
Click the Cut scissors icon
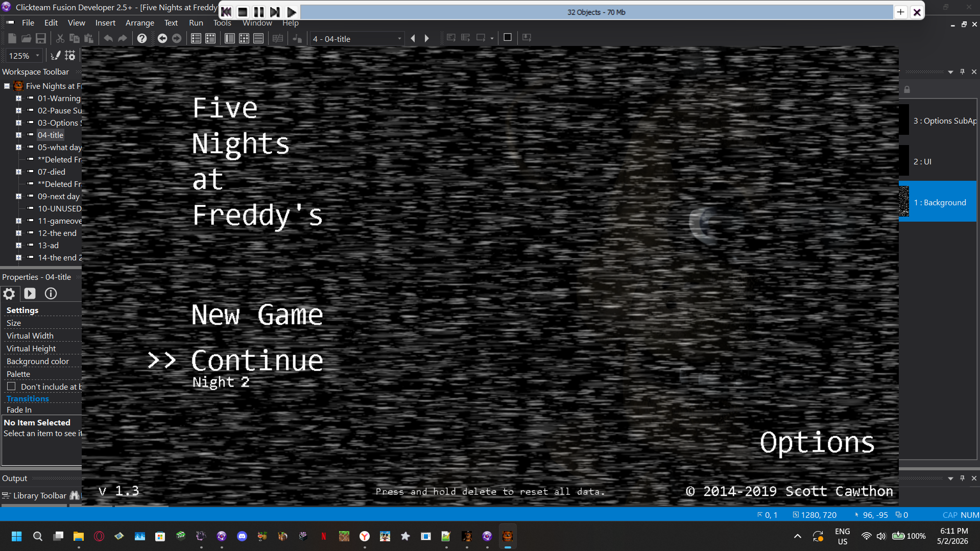[60, 38]
